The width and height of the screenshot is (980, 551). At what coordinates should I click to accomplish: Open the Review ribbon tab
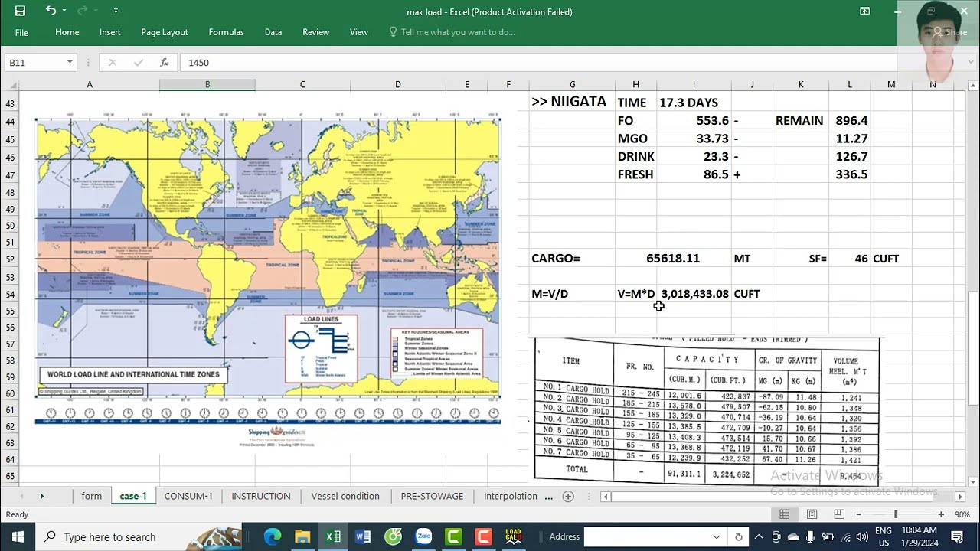[x=315, y=32]
